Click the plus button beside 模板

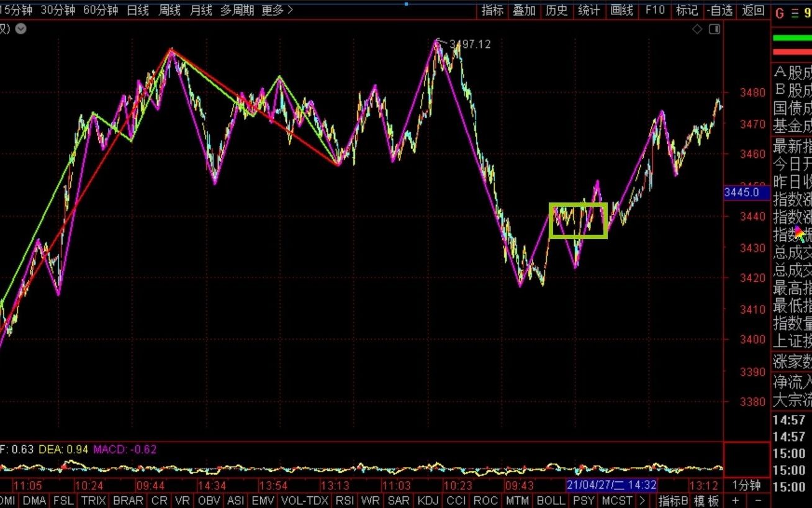[x=735, y=501]
